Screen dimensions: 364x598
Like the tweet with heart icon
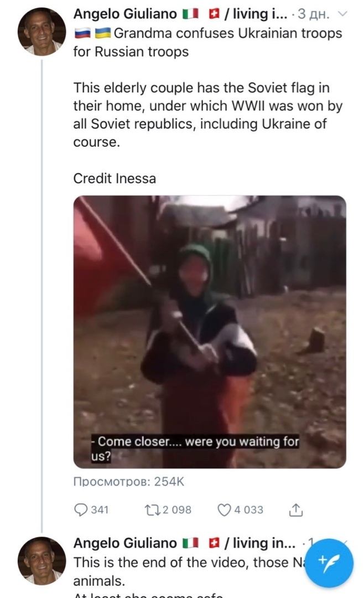tap(224, 509)
